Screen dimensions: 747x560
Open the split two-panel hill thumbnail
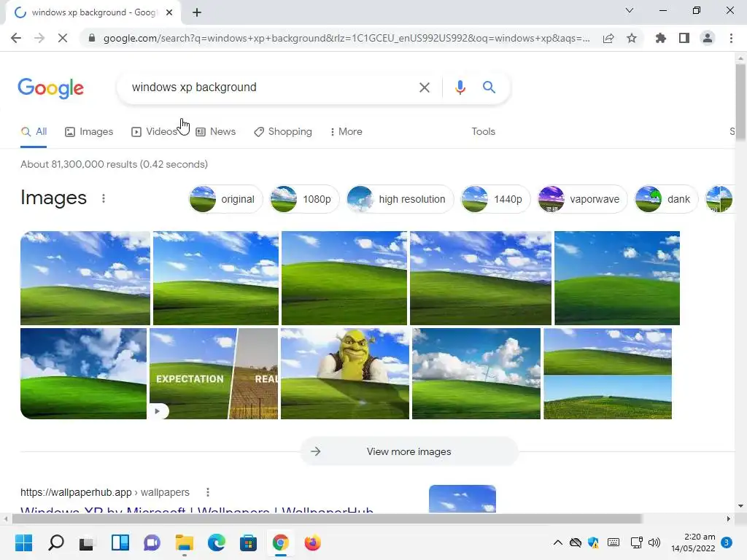608,374
